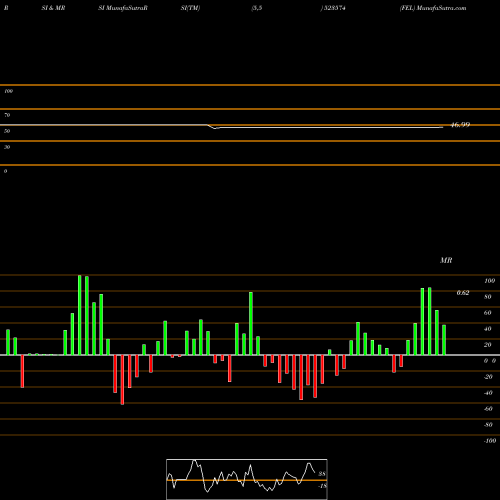This screenshot has width=500, height=500.
Task: Click the 'MR' panel title
Action: (x=446, y=260)
